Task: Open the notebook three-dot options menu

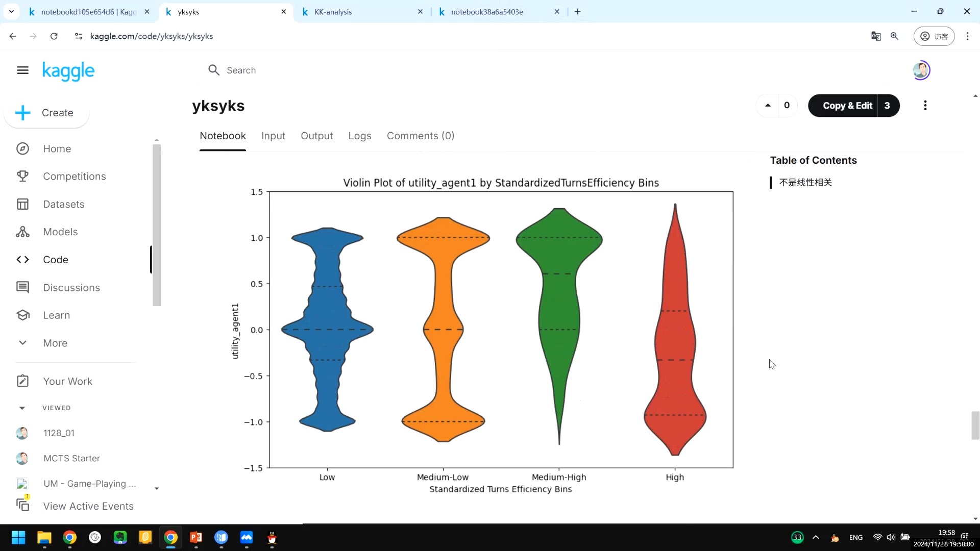Action: coord(925,106)
